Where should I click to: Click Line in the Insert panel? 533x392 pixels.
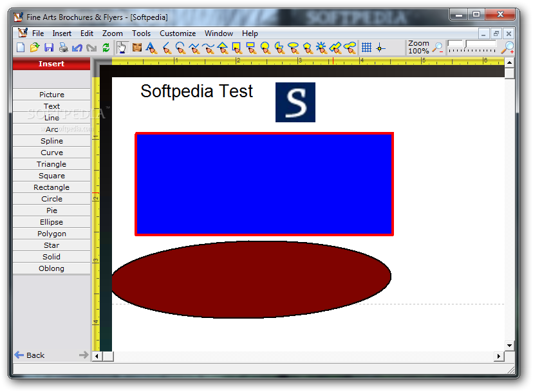(51, 118)
